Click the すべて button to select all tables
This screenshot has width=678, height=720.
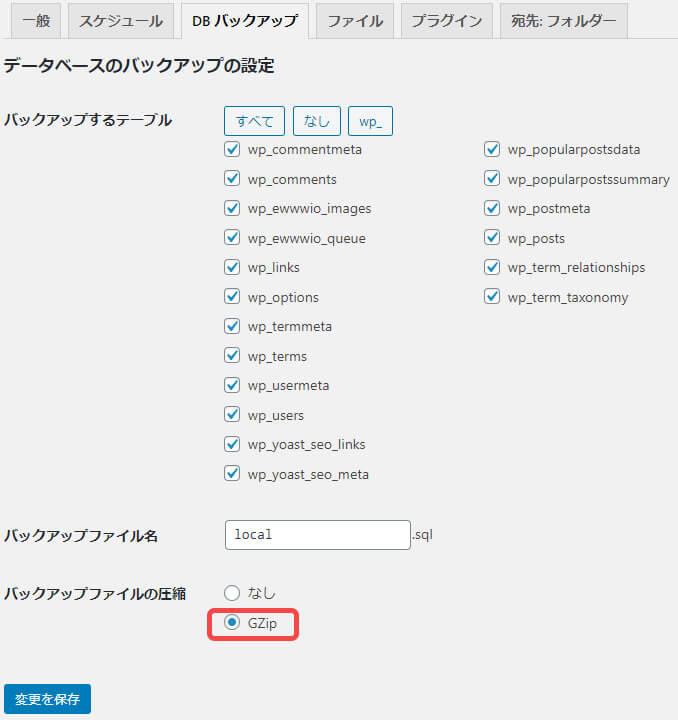254,121
